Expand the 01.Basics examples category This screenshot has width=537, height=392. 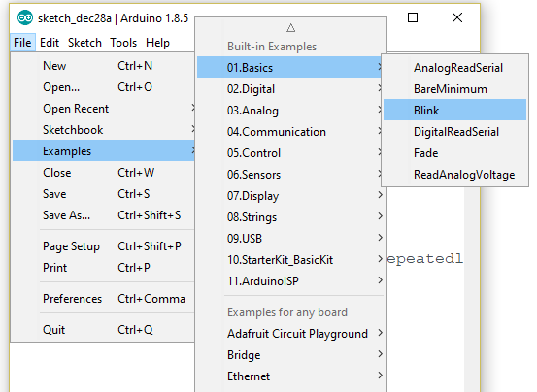(x=290, y=67)
